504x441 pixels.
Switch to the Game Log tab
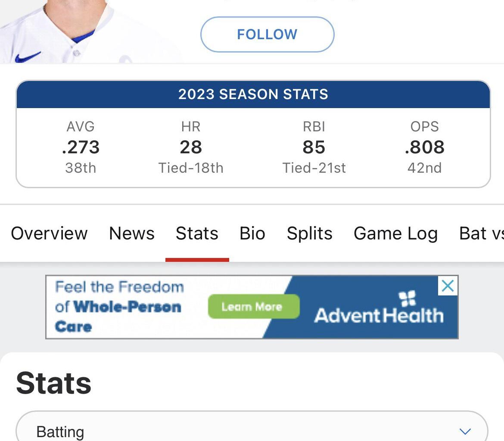pyautogui.click(x=395, y=233)
